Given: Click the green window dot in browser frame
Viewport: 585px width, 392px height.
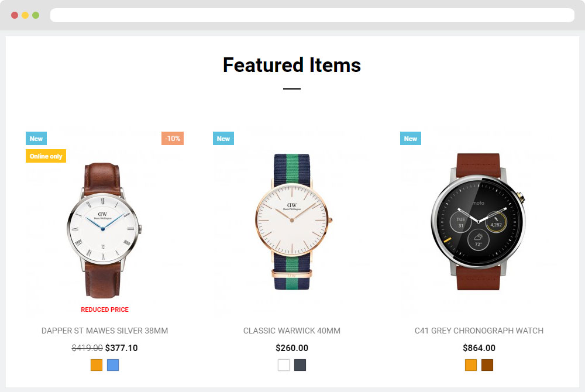Looking at the screenshot, I should pyautogui.click(x=36, y=15).
